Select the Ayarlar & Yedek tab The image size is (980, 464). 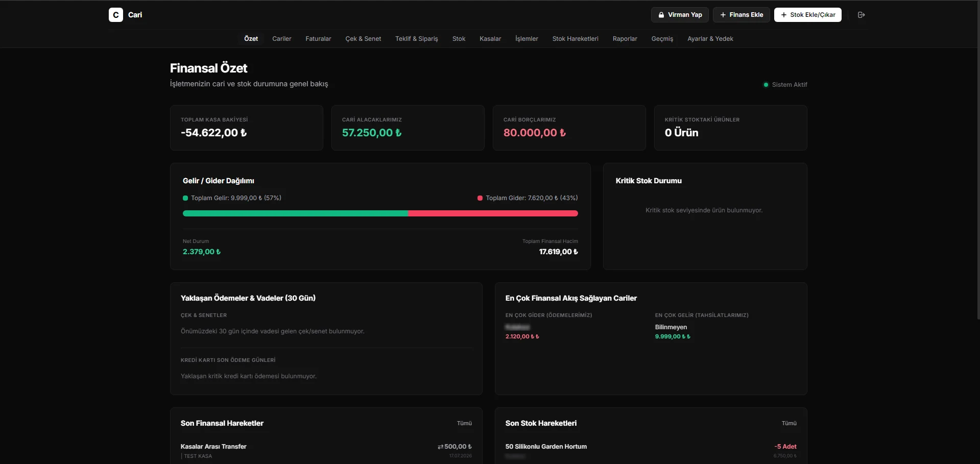(x=710, y=39)
